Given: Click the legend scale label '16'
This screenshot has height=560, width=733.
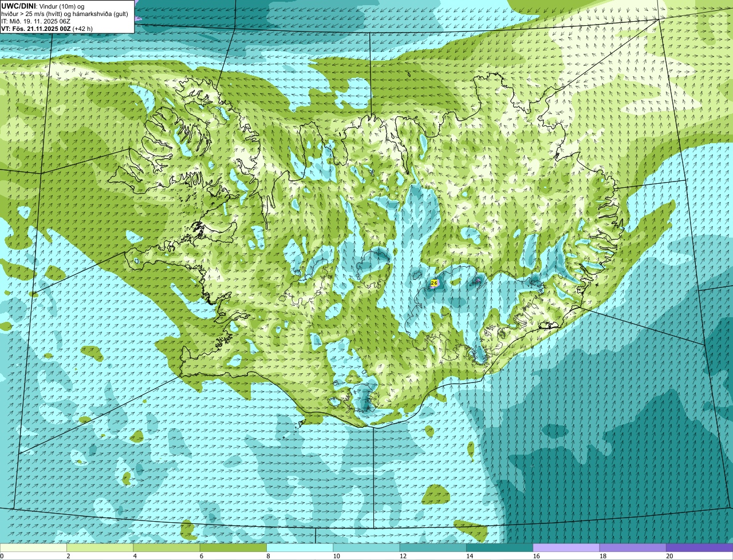Looking at the screenshot, I should pyautogui.click(x=536, y=556).
